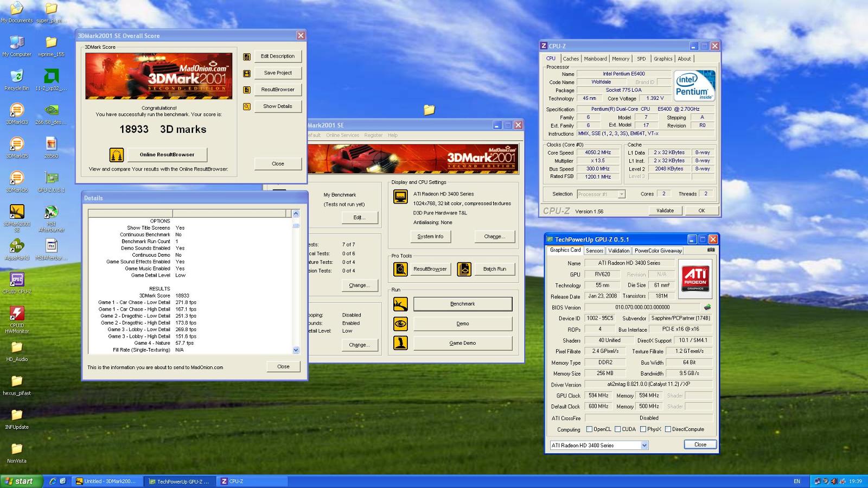Screen dimensions: 868x488
Task: Select the Graphics tab in CPU-Z
Action: click(x=662, y=59)
